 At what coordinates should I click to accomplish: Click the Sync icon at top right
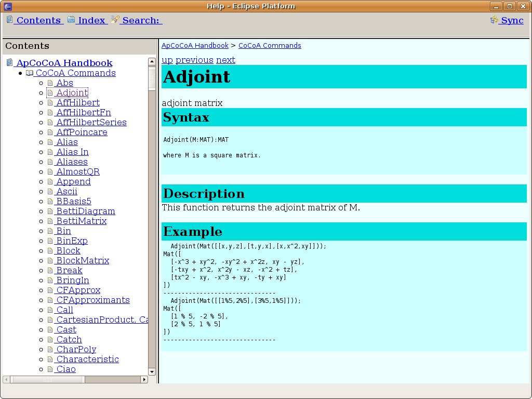click(495, 20)
